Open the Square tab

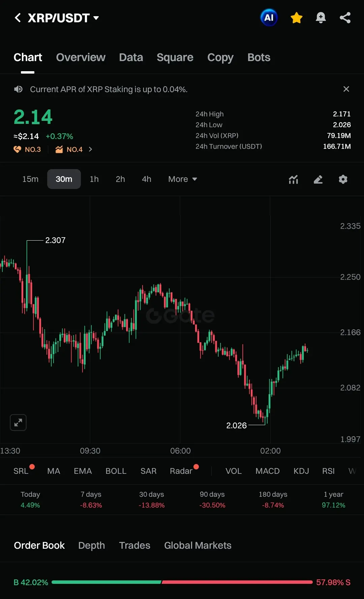[x=175, y=57]
